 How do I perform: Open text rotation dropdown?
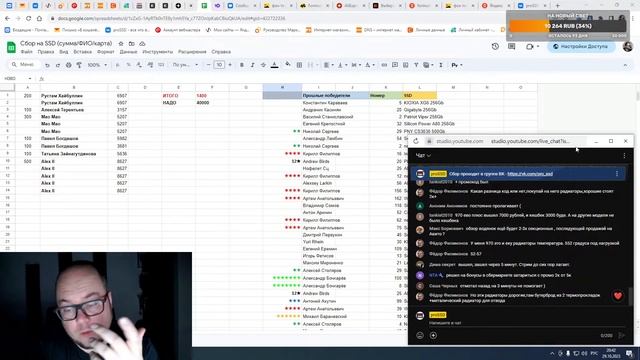369,65
